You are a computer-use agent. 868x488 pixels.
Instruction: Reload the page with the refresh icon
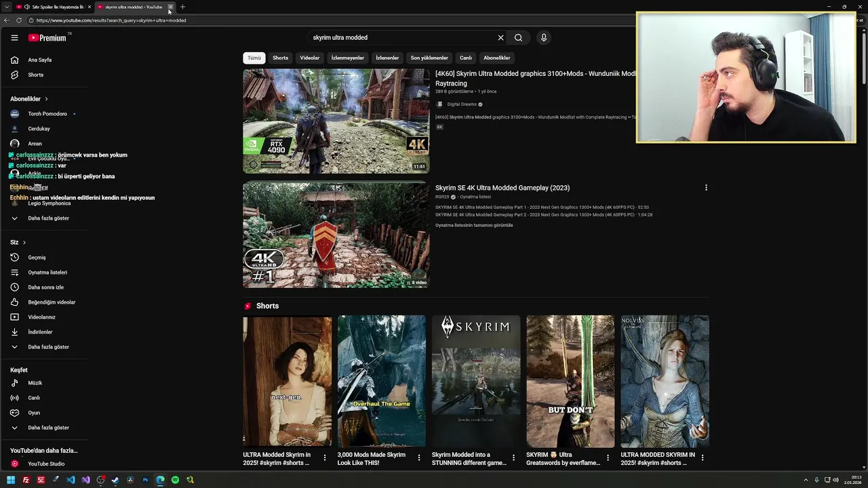(x=19, y=20)
